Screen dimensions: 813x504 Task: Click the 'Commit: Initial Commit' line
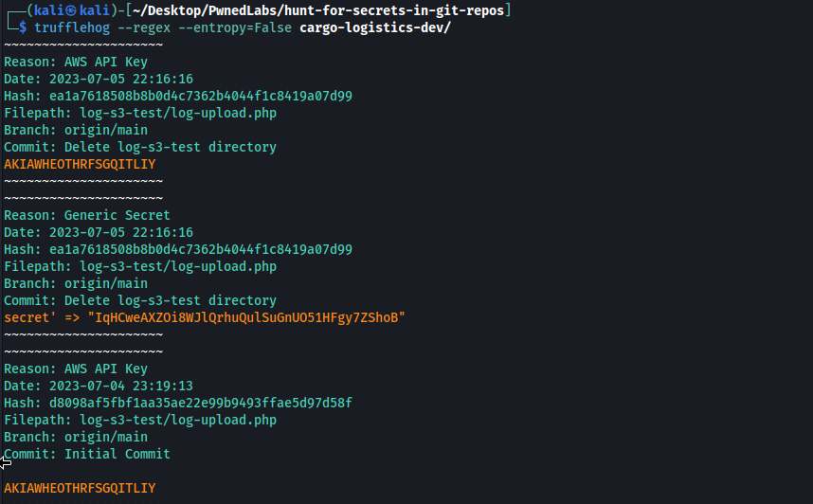pos(87,454)
